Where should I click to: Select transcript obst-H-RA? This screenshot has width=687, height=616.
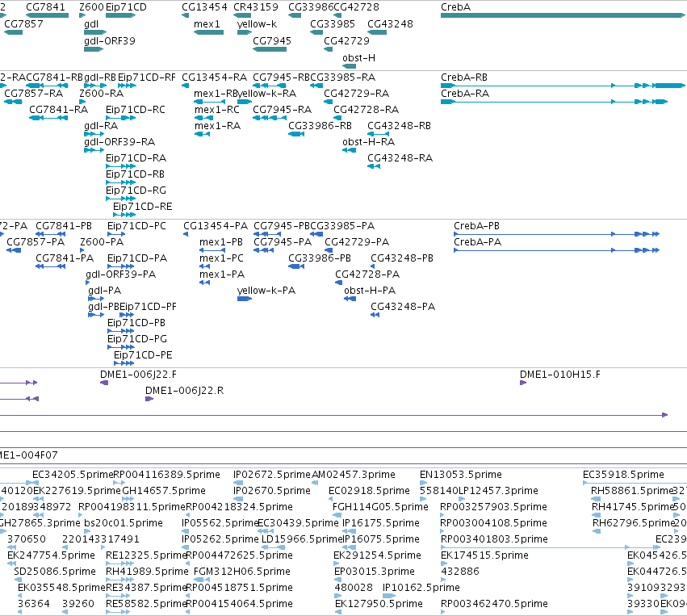(350, 150)
